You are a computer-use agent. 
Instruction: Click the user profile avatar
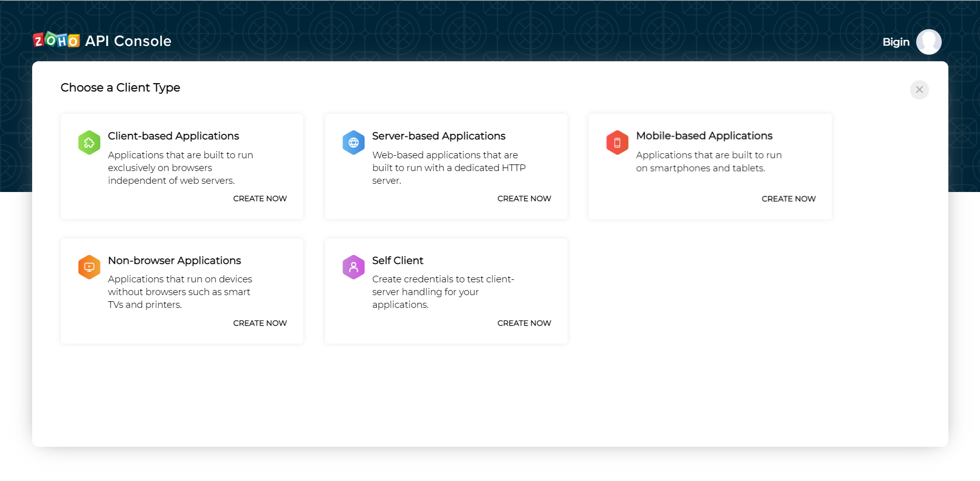(x=928, y=42)
